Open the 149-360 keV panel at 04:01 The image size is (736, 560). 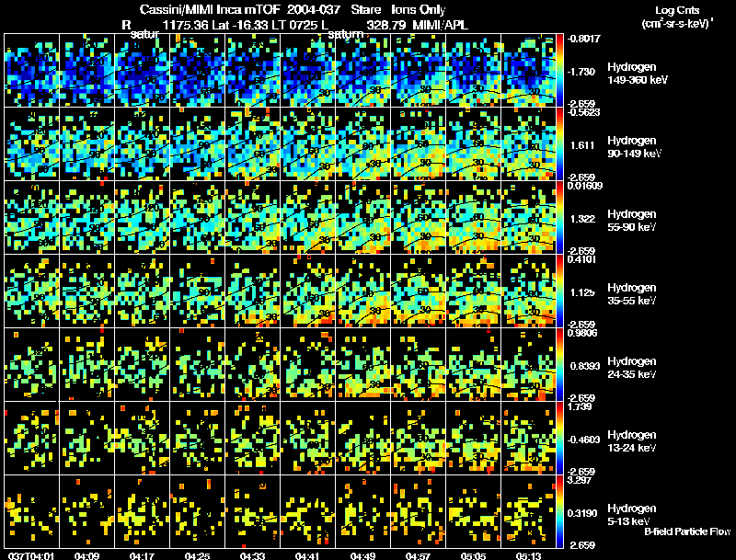32,71
